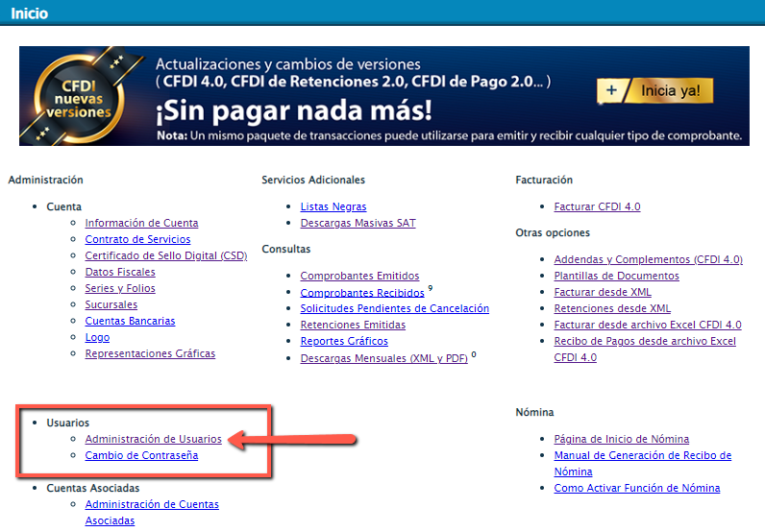Open Manual de Generación de Recibo de Nómina
This screenshot has width=765, height=532.
point(643,463)
